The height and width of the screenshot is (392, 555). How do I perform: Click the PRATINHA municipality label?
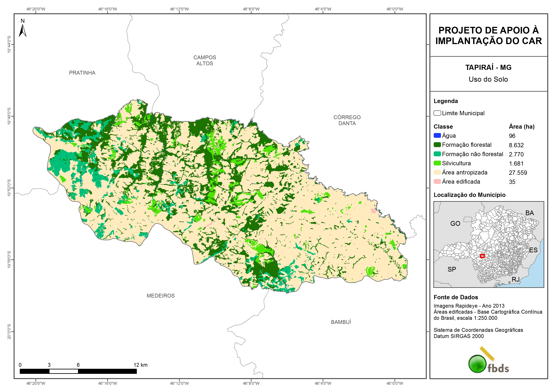[82, 73]
